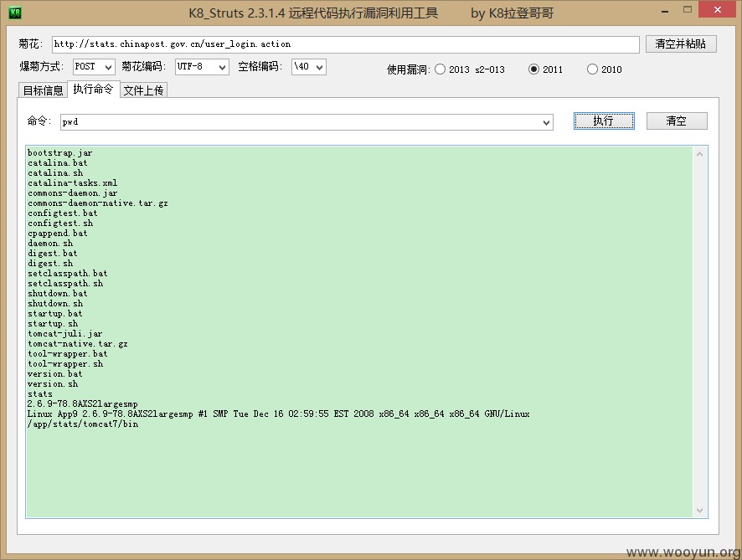Screen dimensions: 742x560
Task: Click the stats line in the output
Action: pyautogui.click(x=40, y=393)
